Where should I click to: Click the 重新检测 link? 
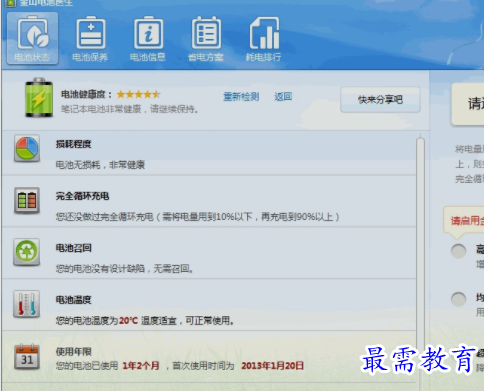pyautogui.click(x=241, y=97)
